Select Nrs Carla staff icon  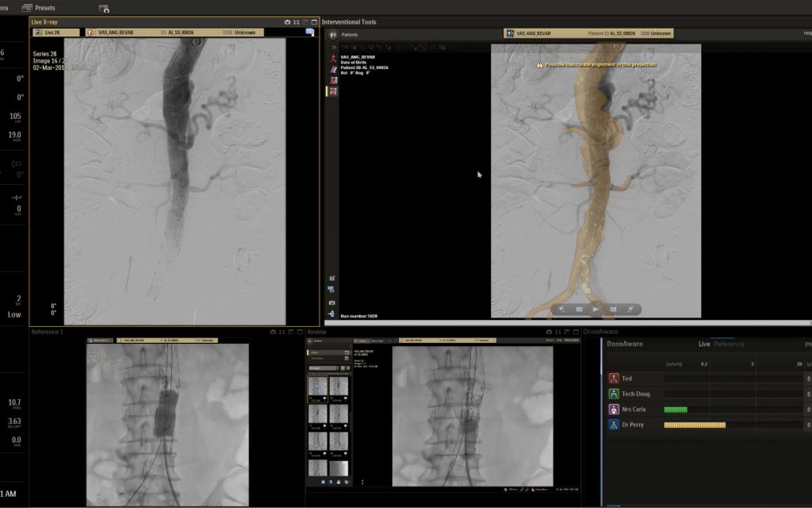coord(613,410)
